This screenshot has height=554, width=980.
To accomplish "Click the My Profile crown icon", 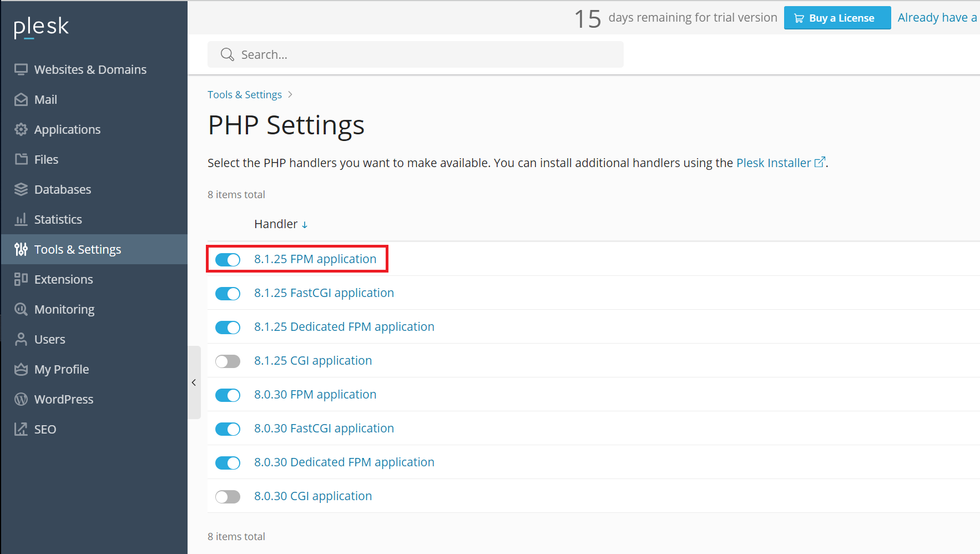I will (x=21, y=369).
